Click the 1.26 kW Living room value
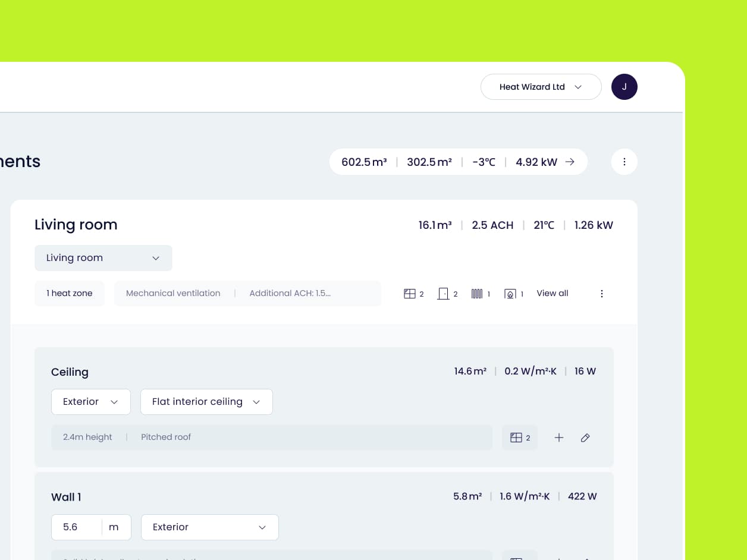This screenshot has height=560, width=747. pyautogui.click(x=594, y=225)
